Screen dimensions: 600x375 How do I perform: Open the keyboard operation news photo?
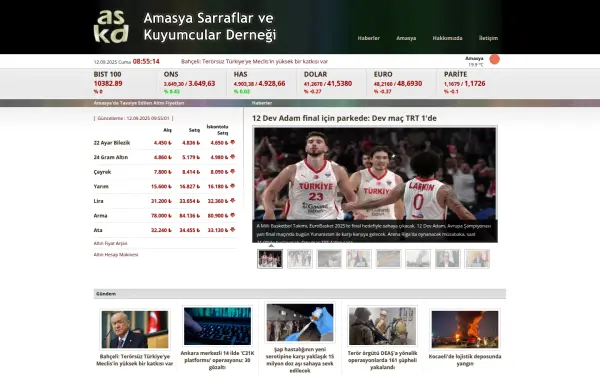click(x=217, y=326)
